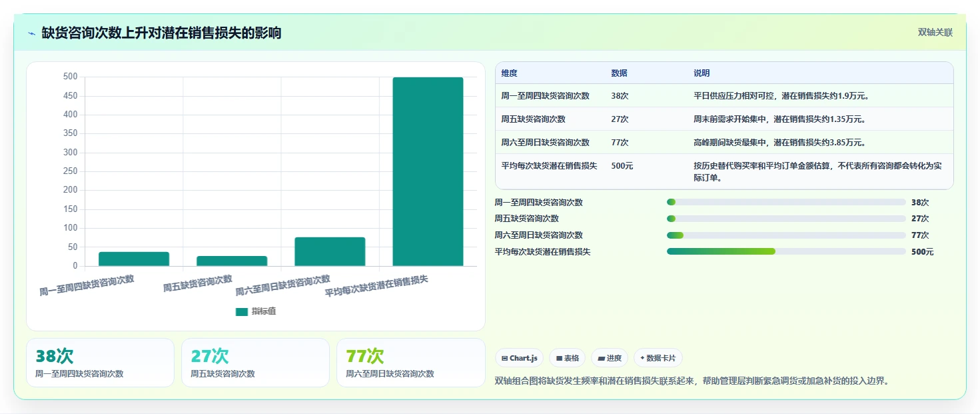980x414 pixels.
Task: Select the 表格 tag chip
Action: tap(568, 358)
